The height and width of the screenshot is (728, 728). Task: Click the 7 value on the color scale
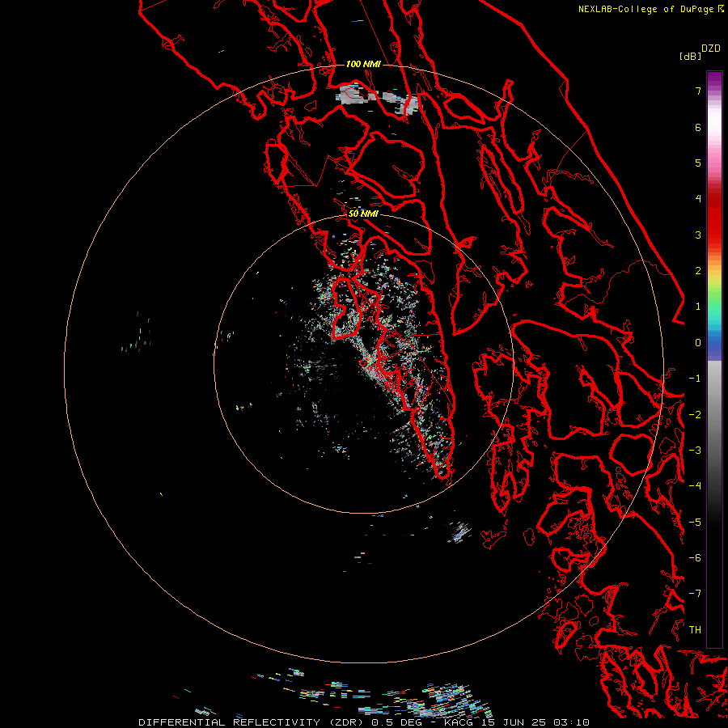coord(698,91)
